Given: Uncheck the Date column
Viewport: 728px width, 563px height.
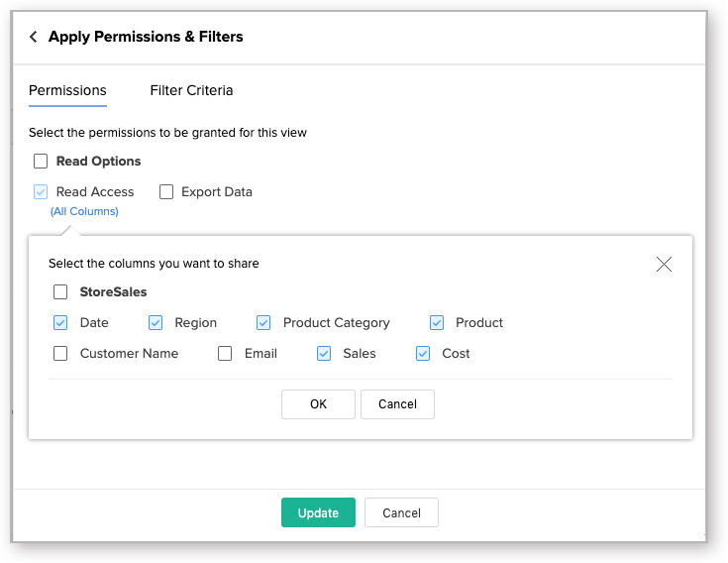Looking at the screenshot, I should (60, 323).
